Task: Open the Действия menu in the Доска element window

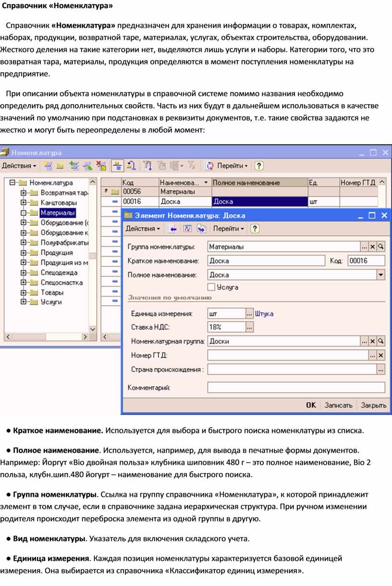Action: [x=143, y=229]
